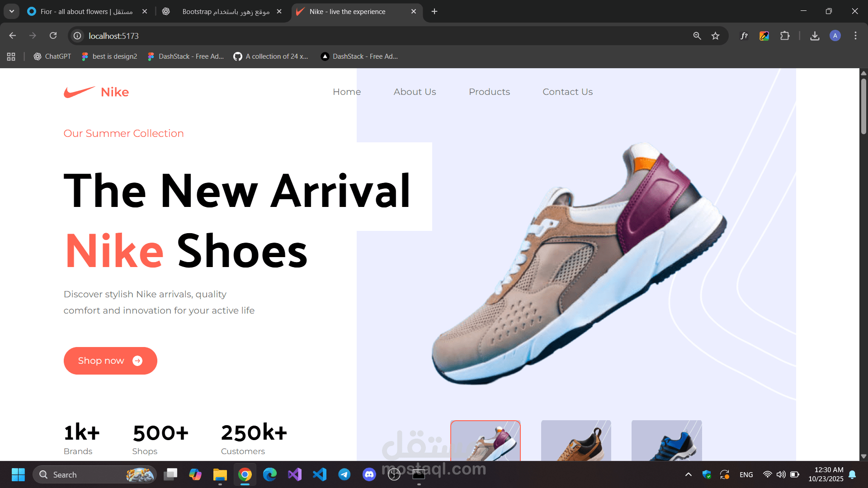The image size is (868, 488).
Task: Open the apps grid in bookmarks bar
Action: click(11, 56)
